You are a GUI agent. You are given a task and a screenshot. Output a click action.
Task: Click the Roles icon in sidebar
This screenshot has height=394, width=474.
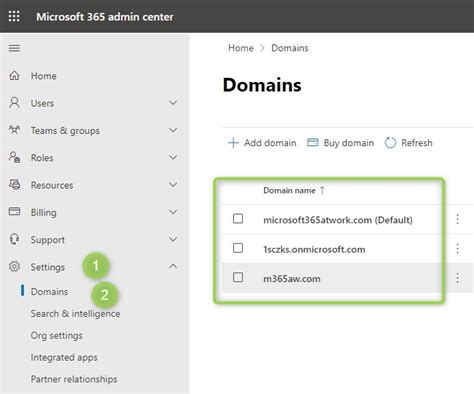(14, 157)
